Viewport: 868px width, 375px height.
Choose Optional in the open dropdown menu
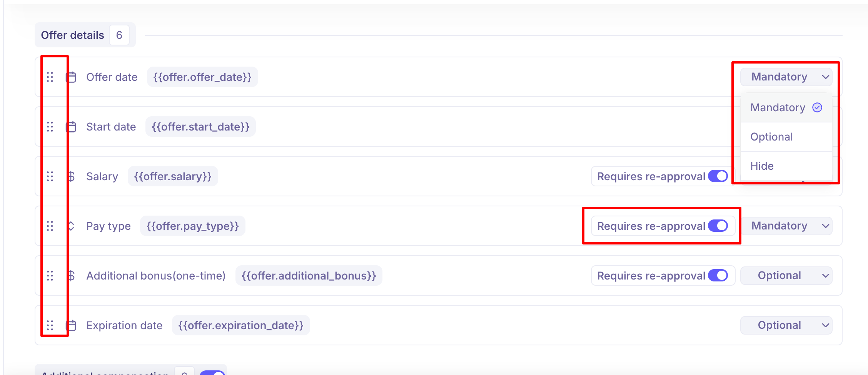[x=771, y=137]
